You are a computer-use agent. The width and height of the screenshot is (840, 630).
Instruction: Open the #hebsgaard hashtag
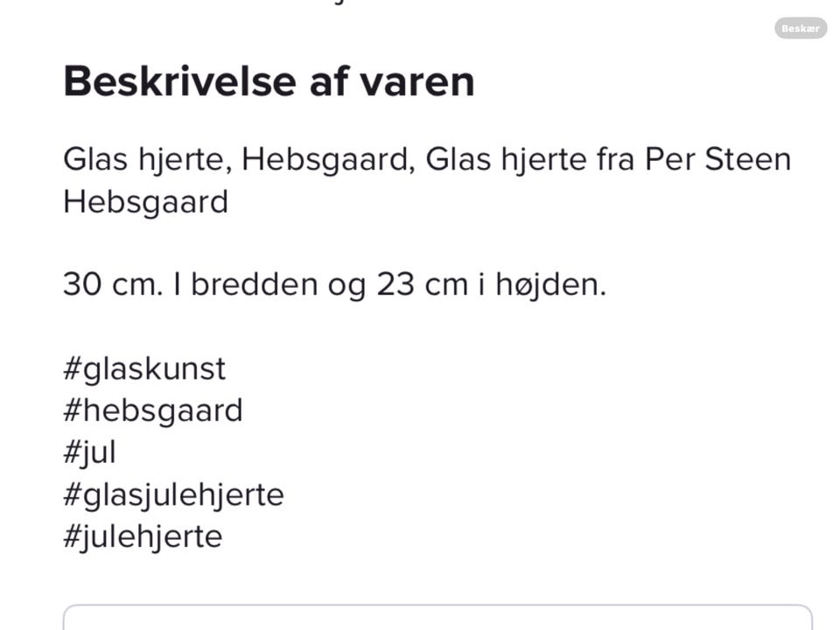point(153,411)
